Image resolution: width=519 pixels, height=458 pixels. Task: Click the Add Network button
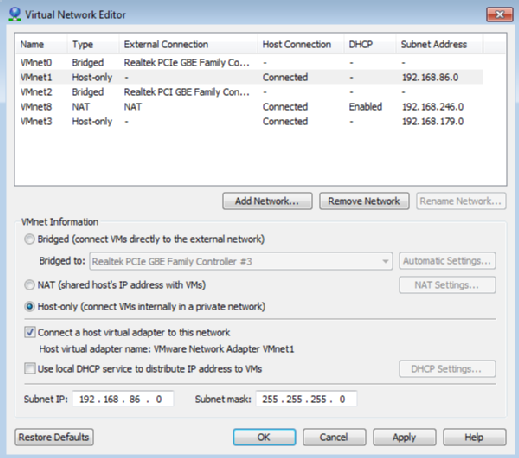pos(267,201)
